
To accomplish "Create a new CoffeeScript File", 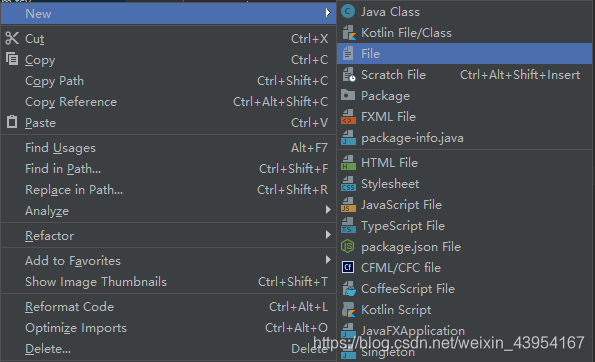I will (x=464, y=289).
